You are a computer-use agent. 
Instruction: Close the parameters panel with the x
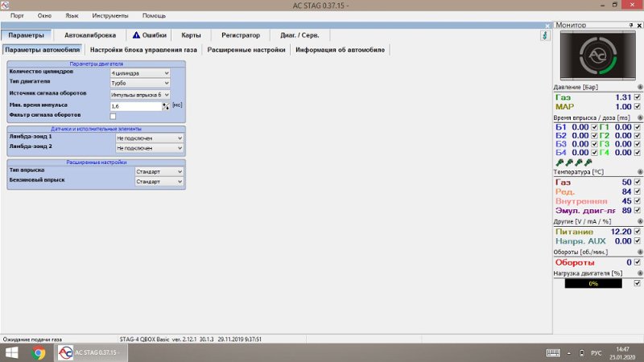(547, 26)
